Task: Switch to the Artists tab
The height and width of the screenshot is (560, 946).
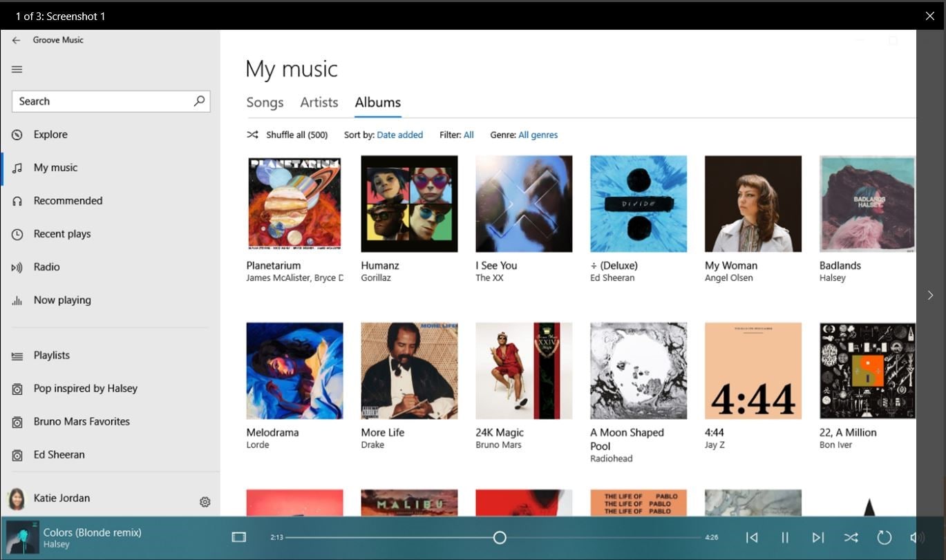Action: (319, 103)
